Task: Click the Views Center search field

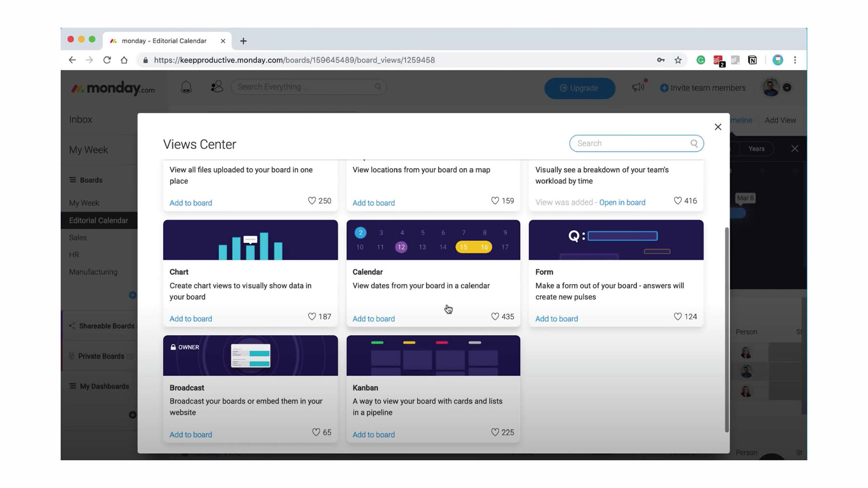Action: point(636,143)
